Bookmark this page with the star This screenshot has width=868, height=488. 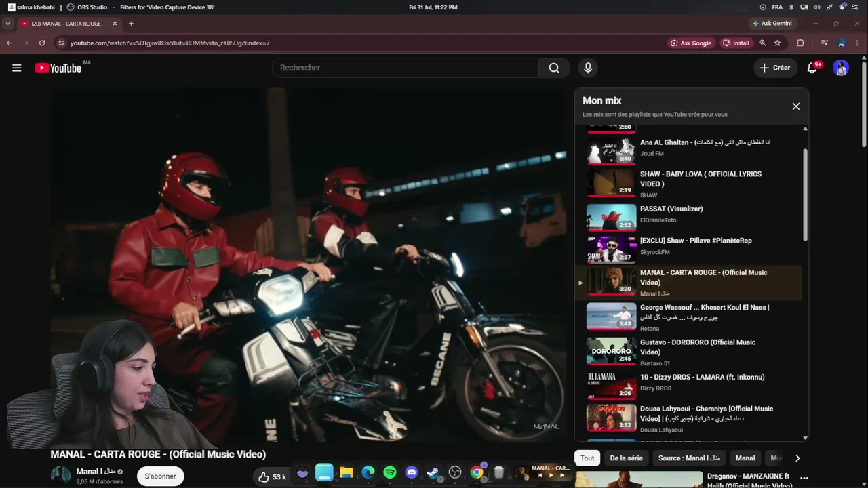[778, 43]
